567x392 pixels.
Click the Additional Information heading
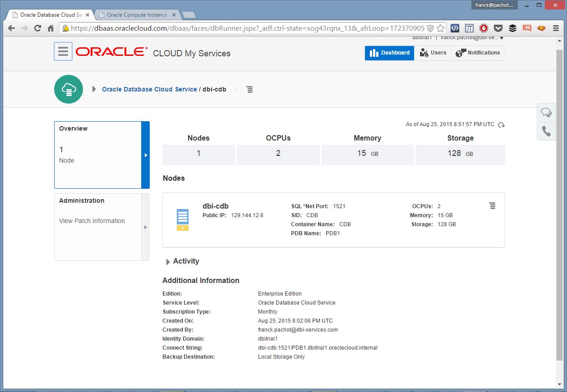coord(201,280)
